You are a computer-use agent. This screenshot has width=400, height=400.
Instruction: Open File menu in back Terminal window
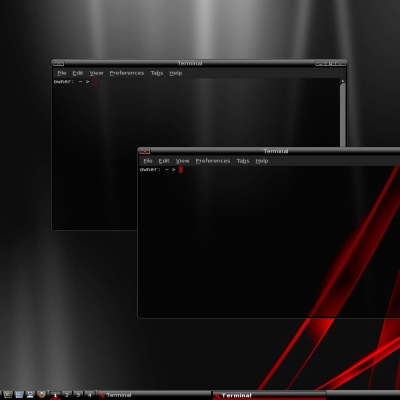[x=62, y=73]
